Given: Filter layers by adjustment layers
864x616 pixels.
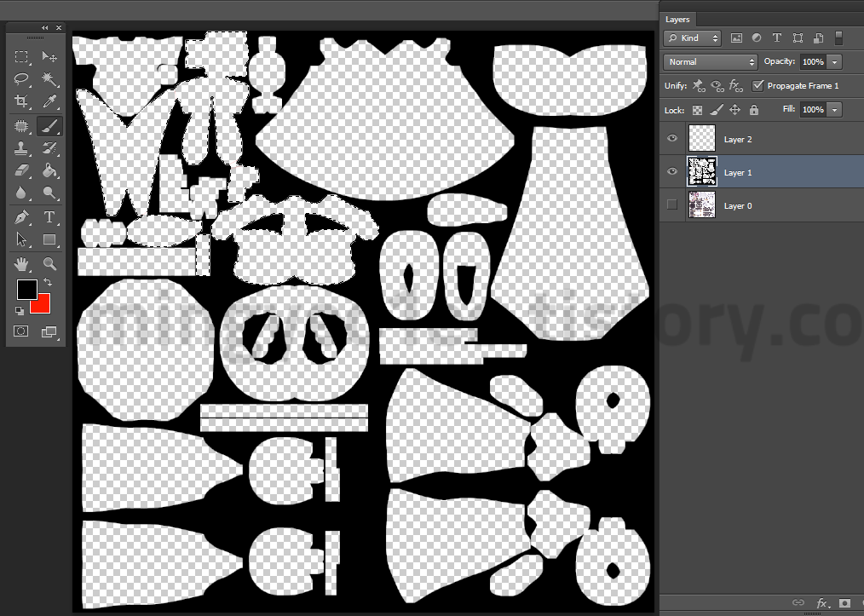Looking at the screenshot, I should point(757,38).
